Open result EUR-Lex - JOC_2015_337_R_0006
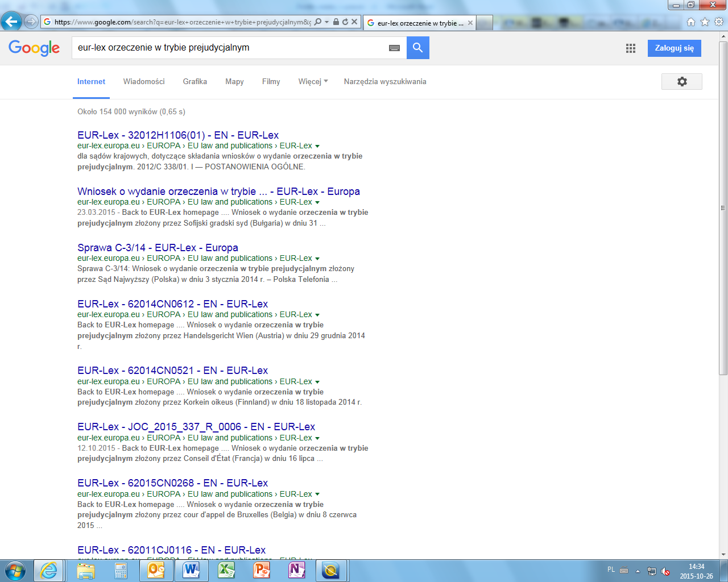This screenshot has width=728, height=582. (x=196, y=427)
